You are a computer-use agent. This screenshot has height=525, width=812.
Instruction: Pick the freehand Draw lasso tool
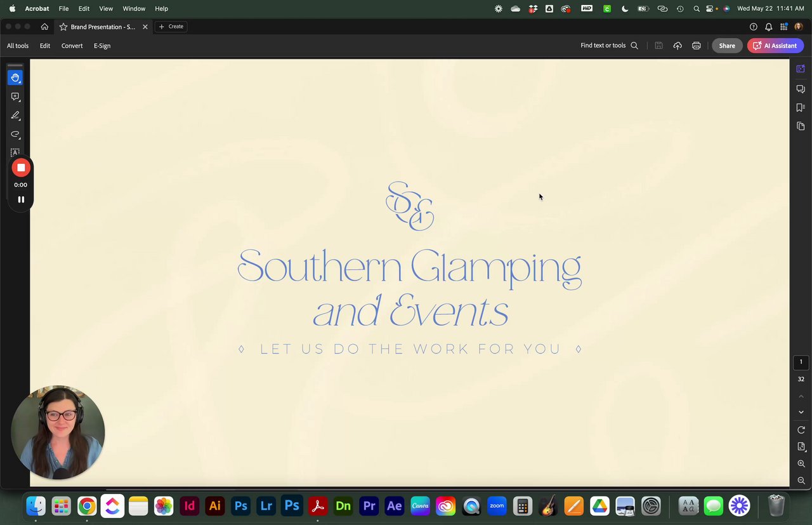pos(15,134)
